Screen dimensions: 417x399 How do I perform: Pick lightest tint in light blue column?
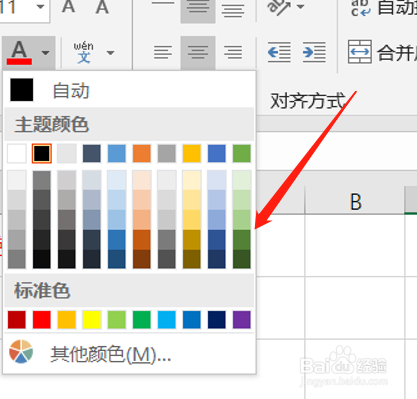(117, 180)
